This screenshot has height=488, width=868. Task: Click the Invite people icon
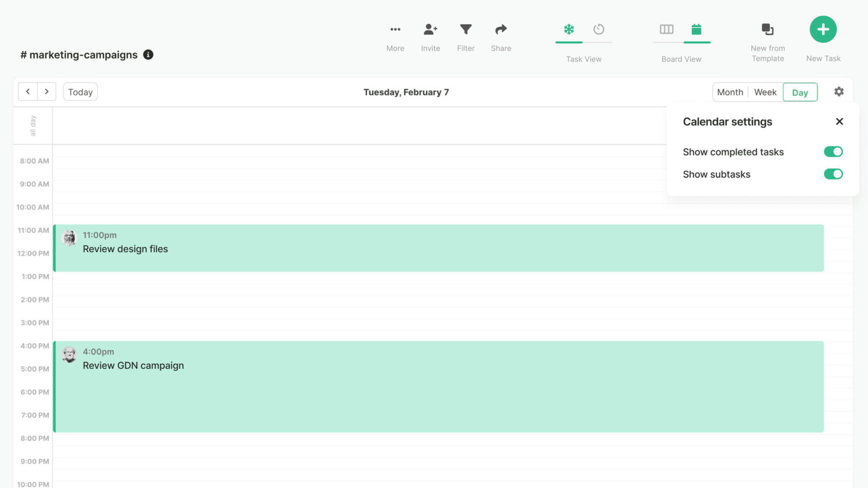tap(430, 30)
